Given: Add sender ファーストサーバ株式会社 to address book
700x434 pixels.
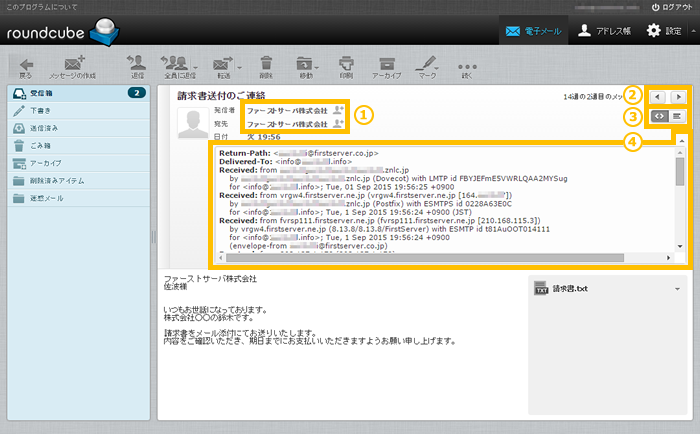Looking at the screenshot, I should pyautogui.click(x=338, y=109).
